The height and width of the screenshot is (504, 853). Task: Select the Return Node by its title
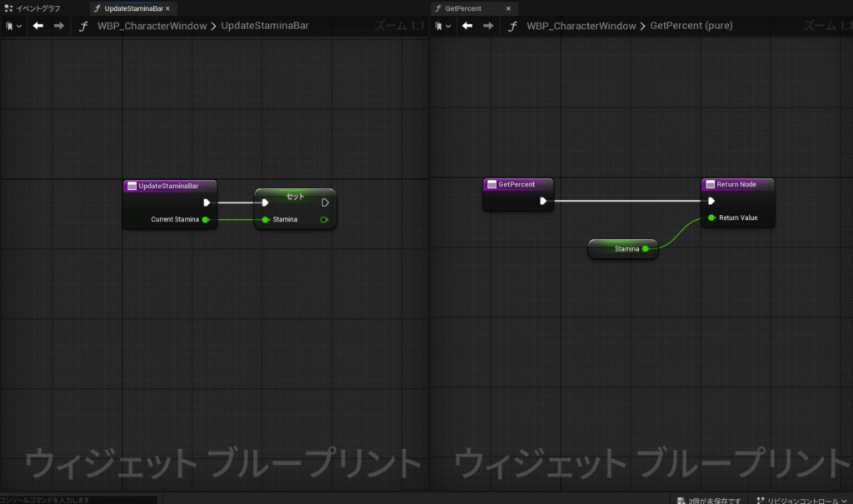pyautogui.click(x=738, y=184)
